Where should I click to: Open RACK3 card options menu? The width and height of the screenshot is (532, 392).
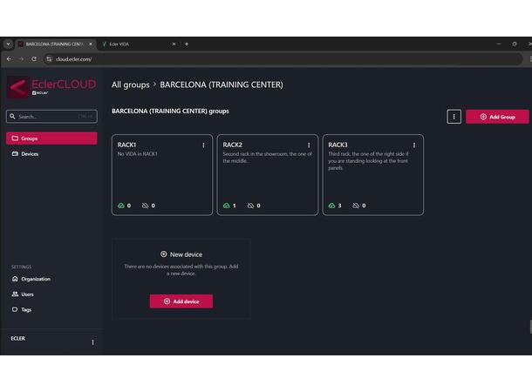[x=414, y=145]
